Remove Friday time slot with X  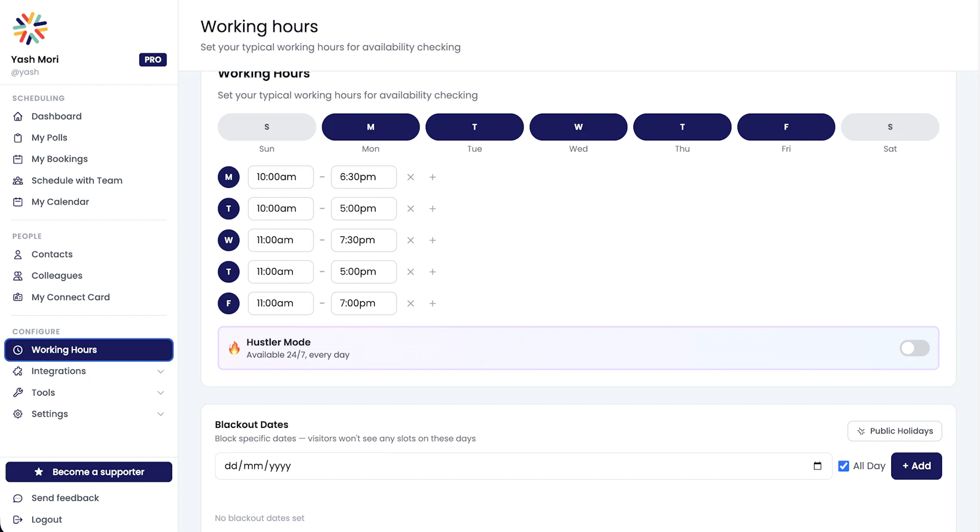pyautogui.click(x=410, y=304)
